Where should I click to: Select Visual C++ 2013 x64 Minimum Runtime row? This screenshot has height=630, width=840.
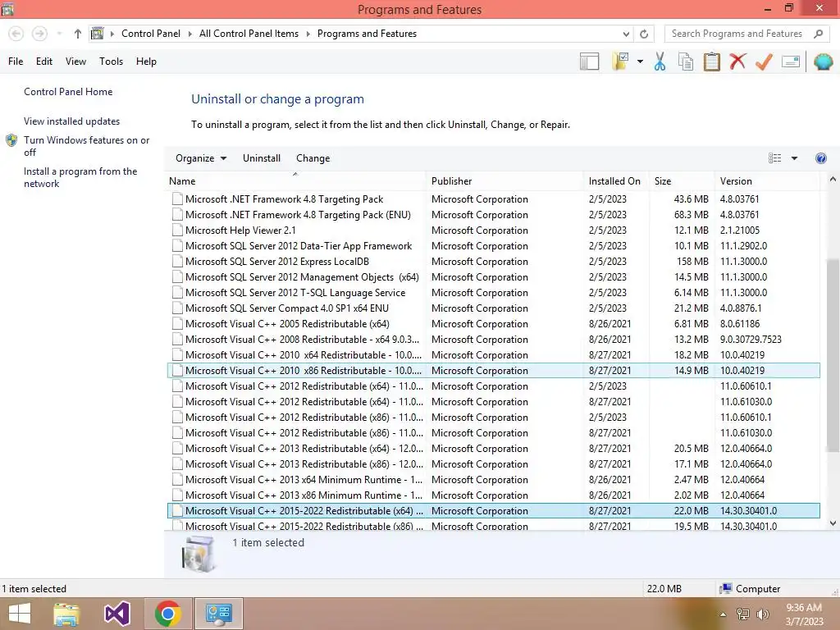[x=493, y=479]
